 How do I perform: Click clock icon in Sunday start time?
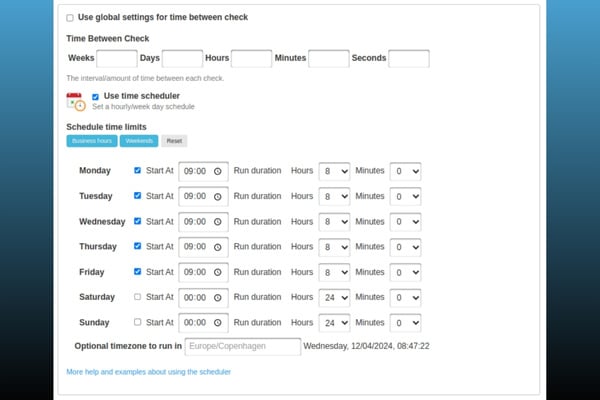tap(217, 322)
